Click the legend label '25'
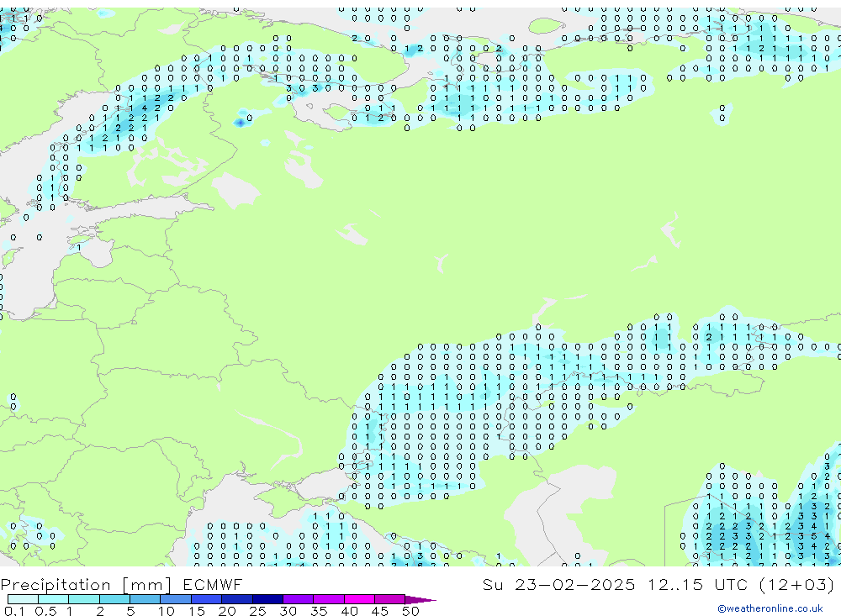Viewport: 841px width, 616px height. (257, 611)
